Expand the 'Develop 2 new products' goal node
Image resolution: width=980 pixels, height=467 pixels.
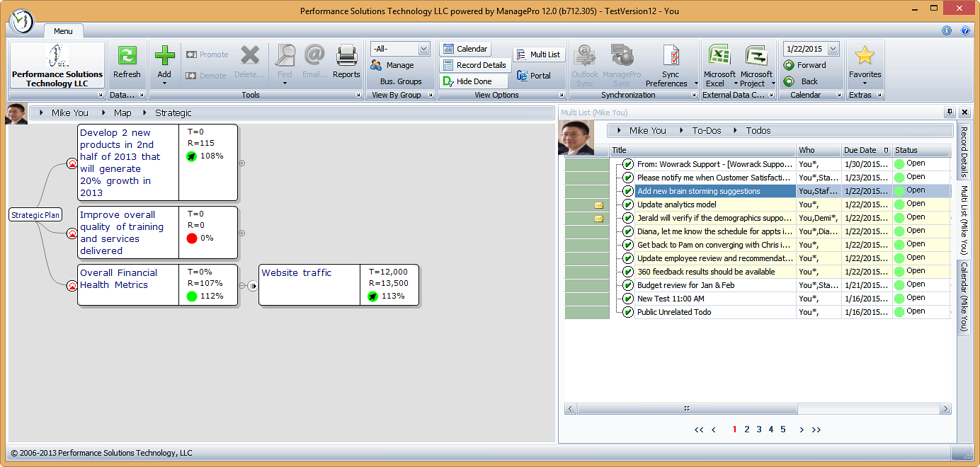(x=242, y=163)
